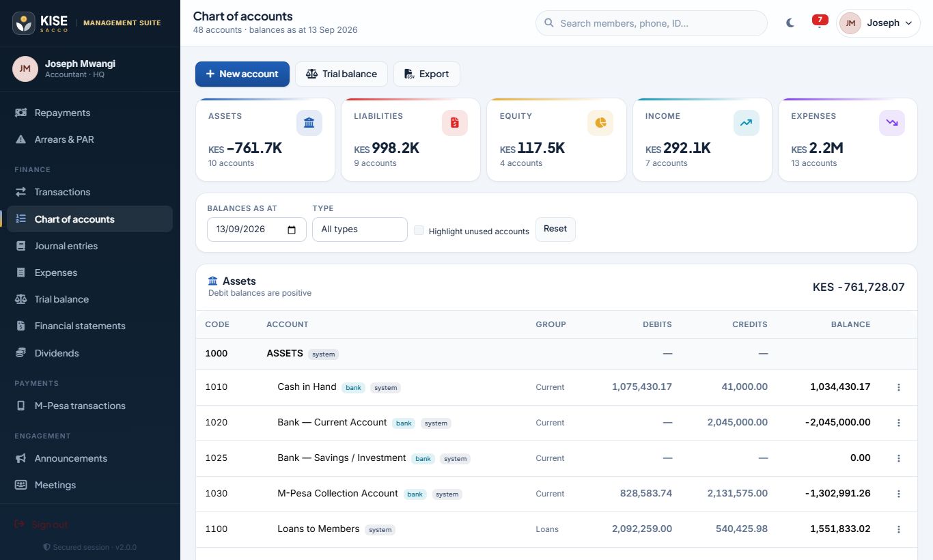Click the Assets card bank icon

(x=309, y=123)
